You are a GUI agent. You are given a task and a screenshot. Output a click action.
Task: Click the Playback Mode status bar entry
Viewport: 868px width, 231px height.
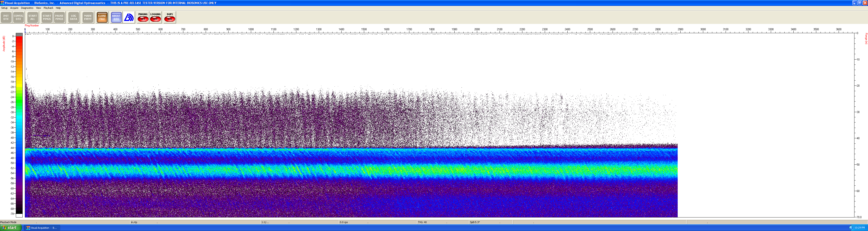point(8,222)
